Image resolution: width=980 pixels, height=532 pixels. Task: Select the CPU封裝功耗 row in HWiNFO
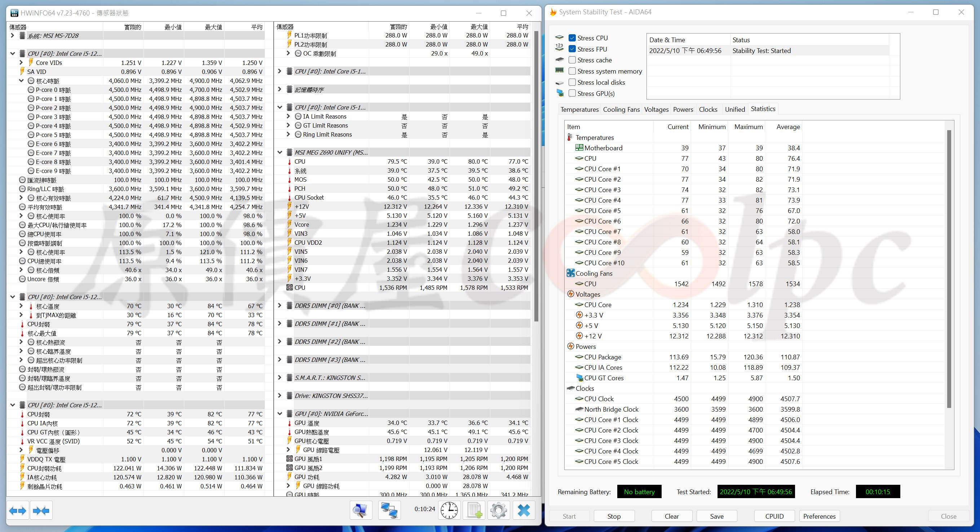coord(136,468)
